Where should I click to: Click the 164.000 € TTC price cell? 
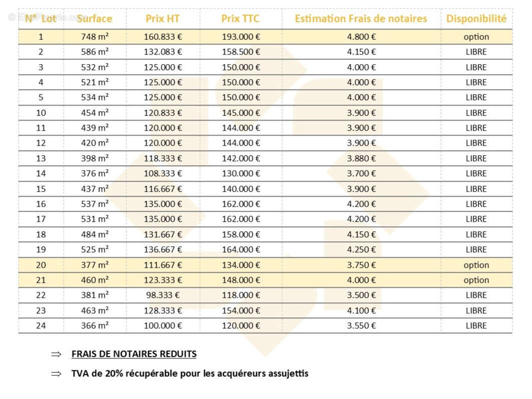pyautogui.click(x=241, y=249)
